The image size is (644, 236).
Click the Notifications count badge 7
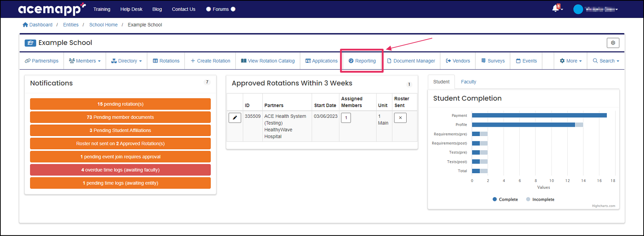click(x=207, y=82)
